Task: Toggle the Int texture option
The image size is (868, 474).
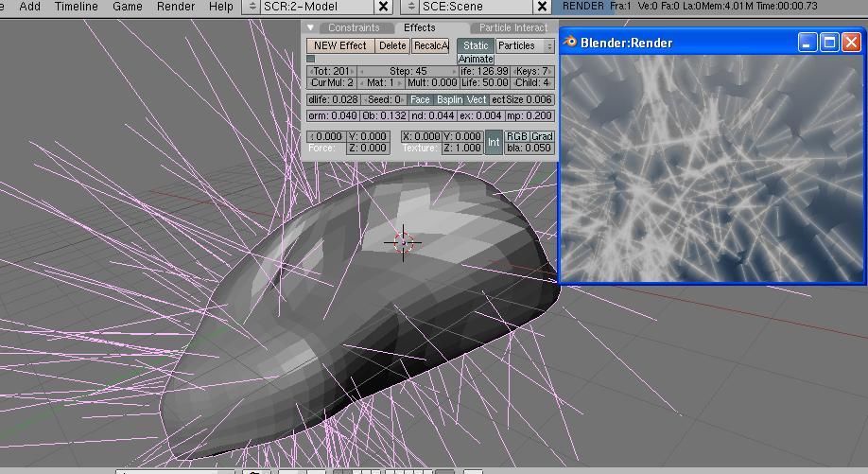Action: [494, 142]
